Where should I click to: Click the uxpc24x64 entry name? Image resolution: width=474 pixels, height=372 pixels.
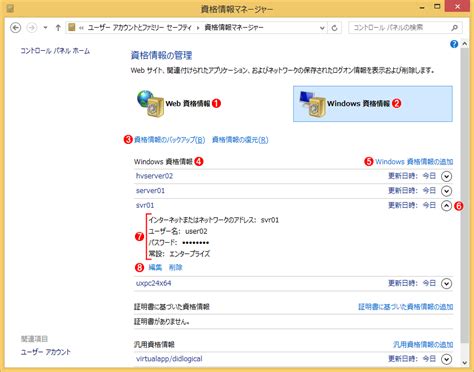[154, 283]
